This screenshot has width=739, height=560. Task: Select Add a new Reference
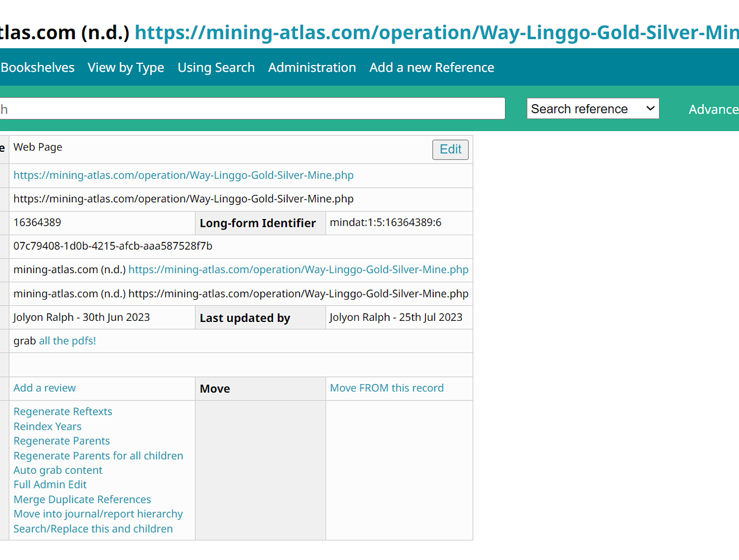click(x=431, y=67)
